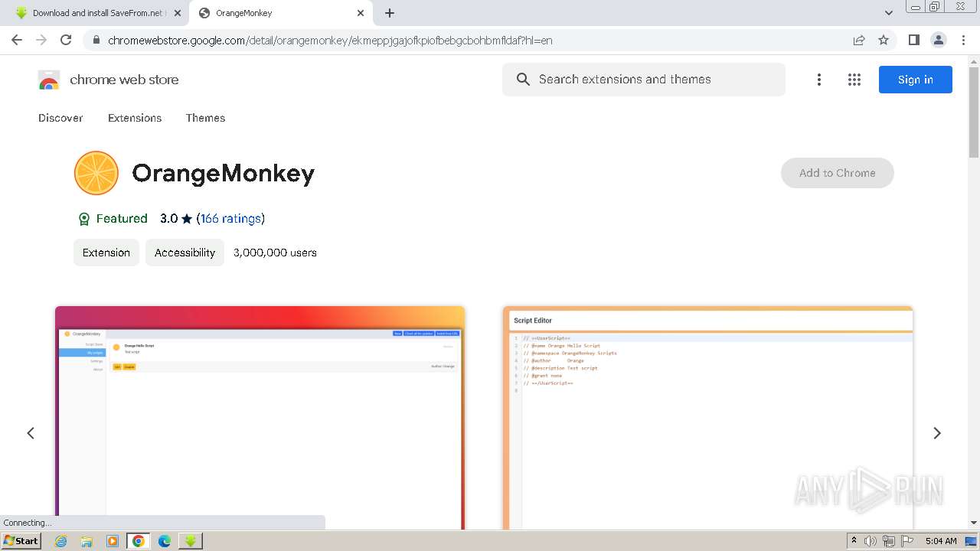This screenshot has height=551, width=980.
Task: Open the Windows Start menu
Action: click(x=21, y=540)
